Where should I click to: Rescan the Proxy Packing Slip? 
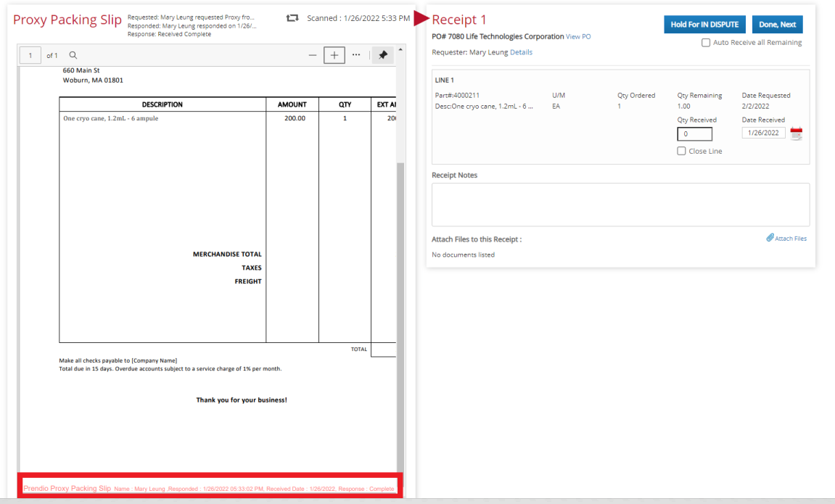point(292,17)
